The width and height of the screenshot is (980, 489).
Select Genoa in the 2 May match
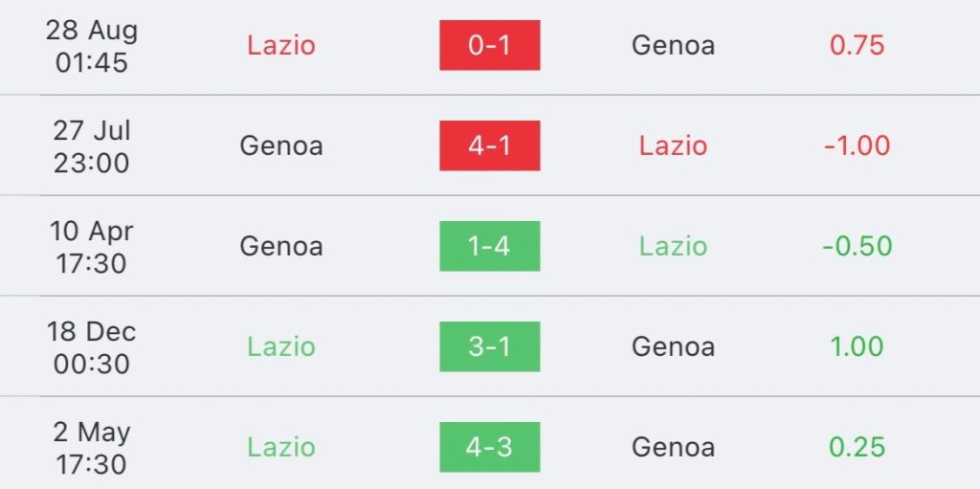pos(673,447)
